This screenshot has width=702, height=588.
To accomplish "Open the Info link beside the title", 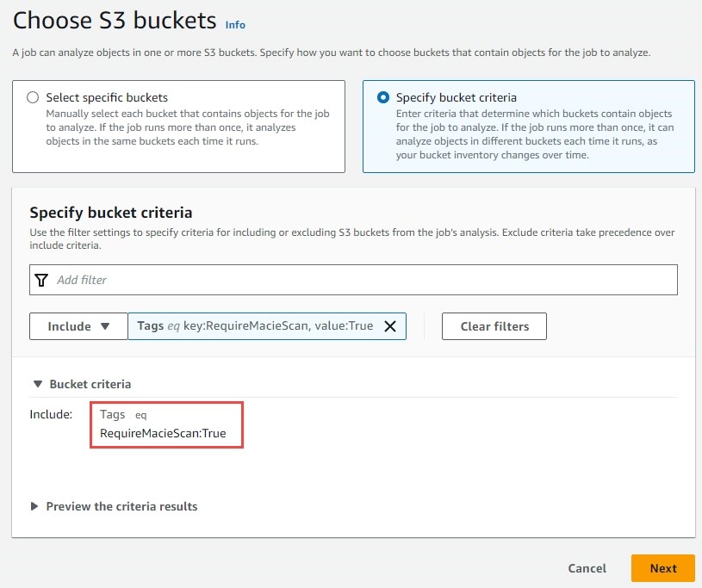I will [235, 25].
